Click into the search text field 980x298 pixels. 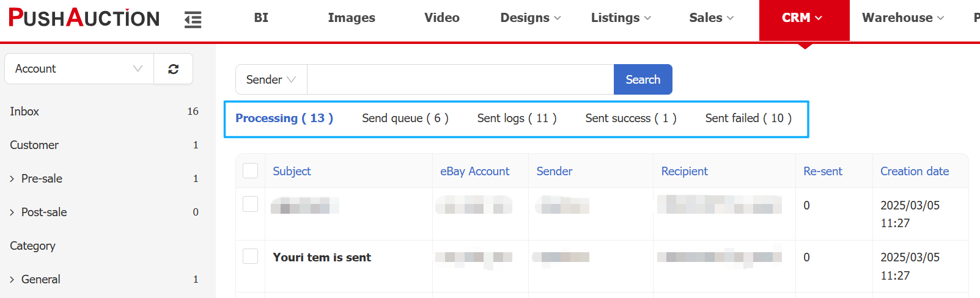pos(460,80)
